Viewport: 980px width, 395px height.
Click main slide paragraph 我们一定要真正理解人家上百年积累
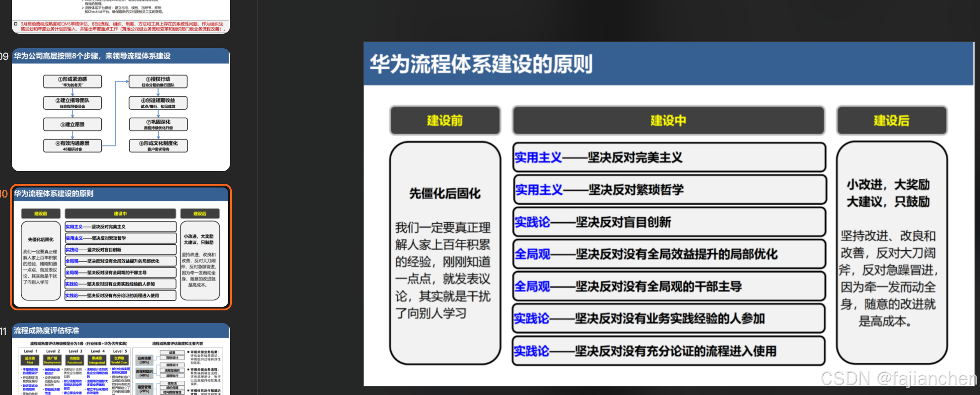[443, 270]
